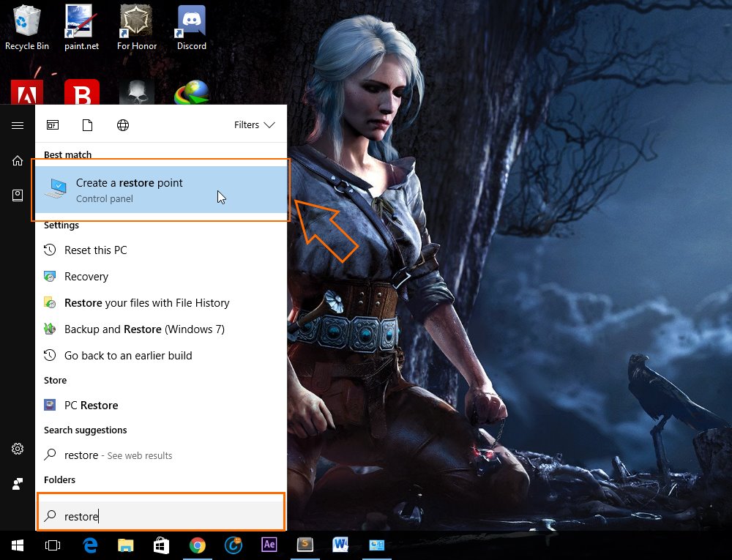Open Adobe desktop icon
The width and height of the screenshot is (732, 560).
(x=26, y=92)
